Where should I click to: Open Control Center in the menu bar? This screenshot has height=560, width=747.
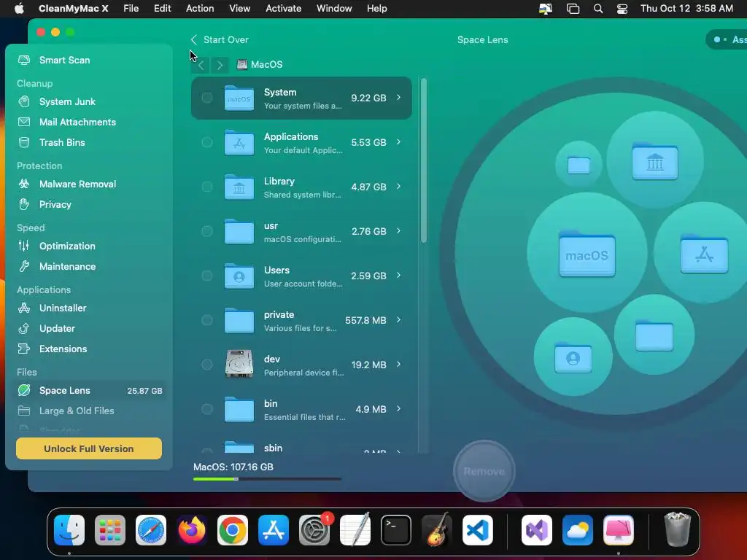click(622, 9)
